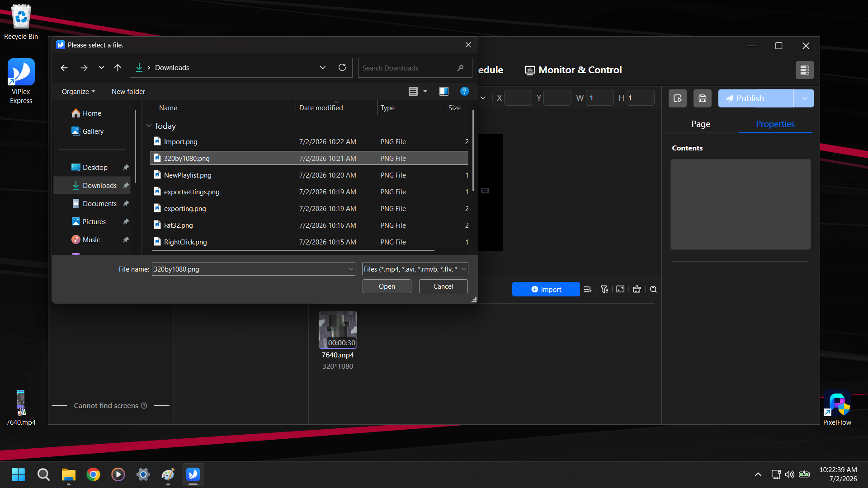This screenshot has width=868, height=488.
Task: Open Windows Start menu
Action: [18, 474]
